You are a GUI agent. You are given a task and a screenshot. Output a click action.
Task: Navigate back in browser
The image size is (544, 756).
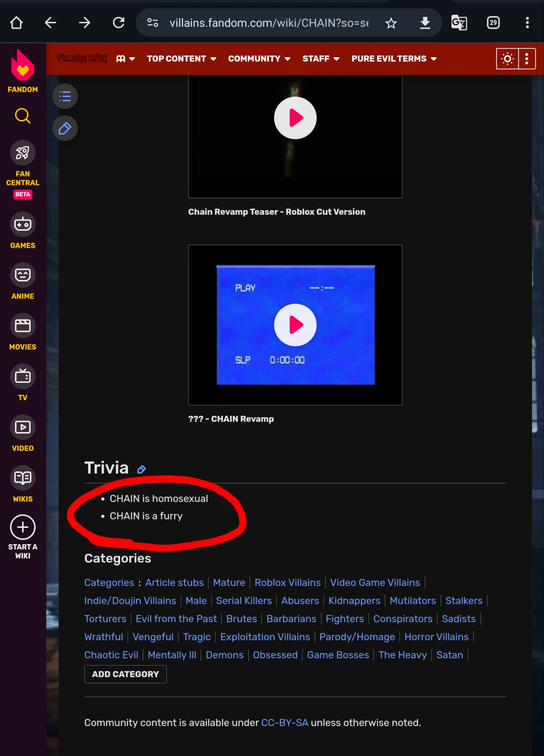[50, 23]
